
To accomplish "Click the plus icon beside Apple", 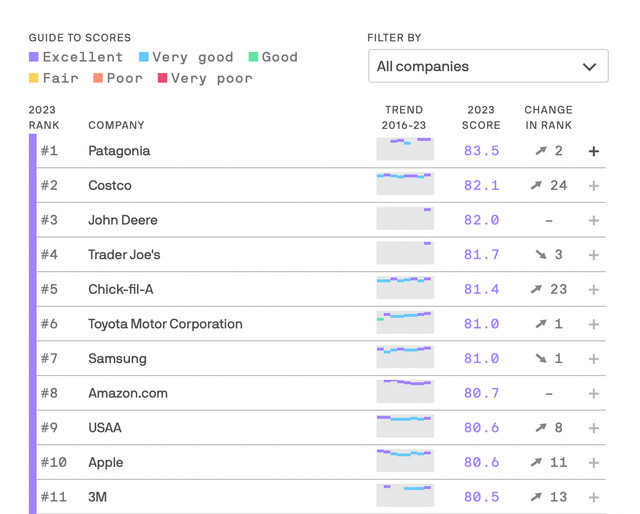I will [594, 462].
